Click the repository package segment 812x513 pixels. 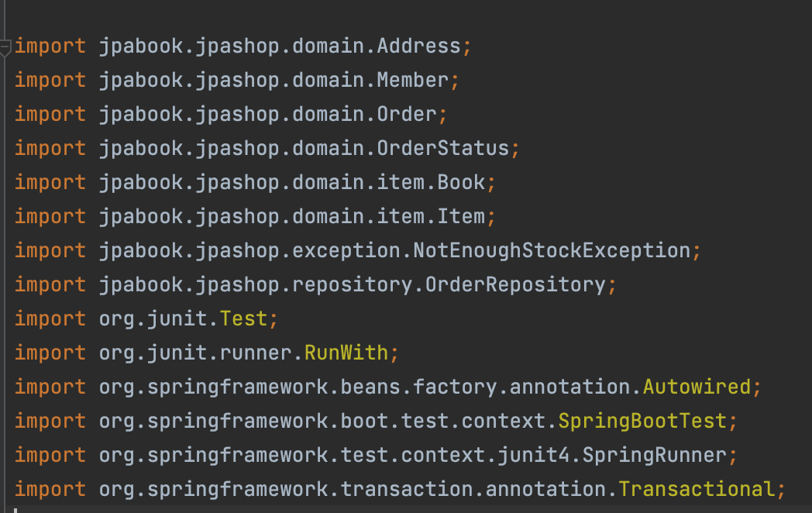[353, 285]
